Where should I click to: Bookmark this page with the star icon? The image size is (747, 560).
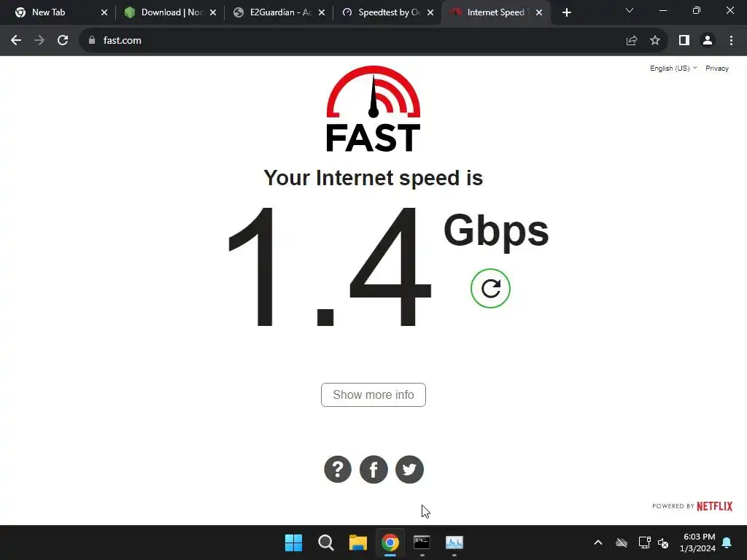click(x=655, y=41)
